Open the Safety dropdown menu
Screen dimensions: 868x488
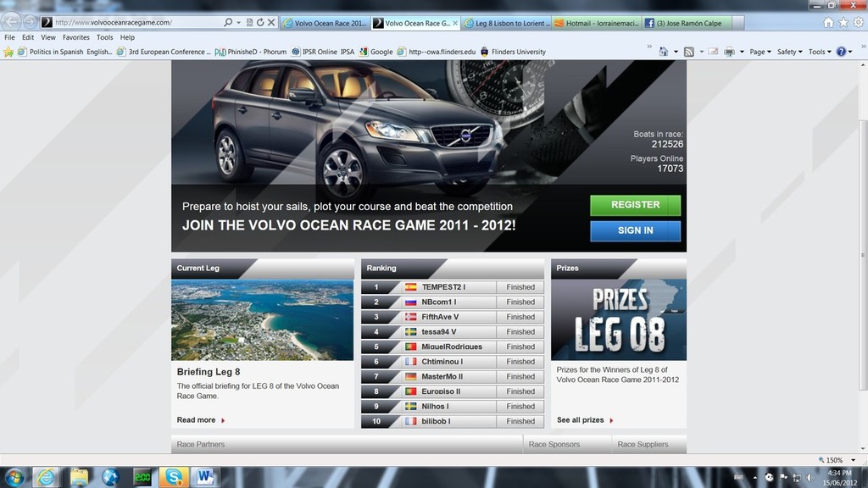coord(789,52)
